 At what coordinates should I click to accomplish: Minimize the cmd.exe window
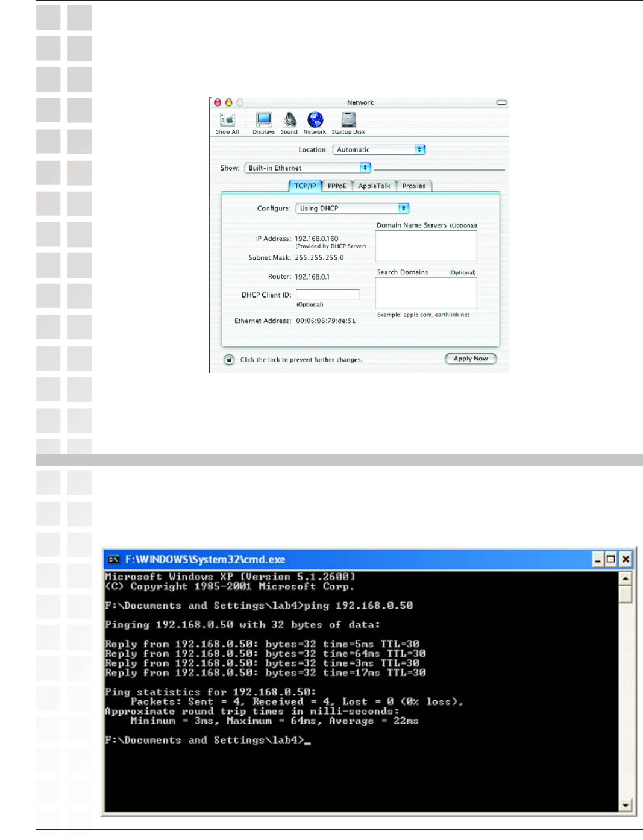pyautogui.click(x=597, y=559)
